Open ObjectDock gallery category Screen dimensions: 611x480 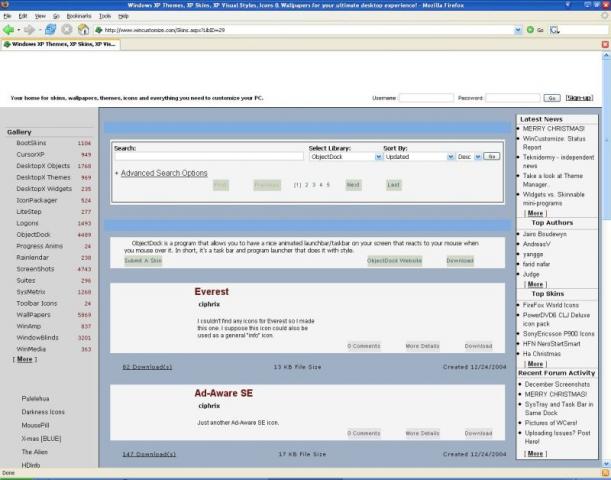[34, 235]
